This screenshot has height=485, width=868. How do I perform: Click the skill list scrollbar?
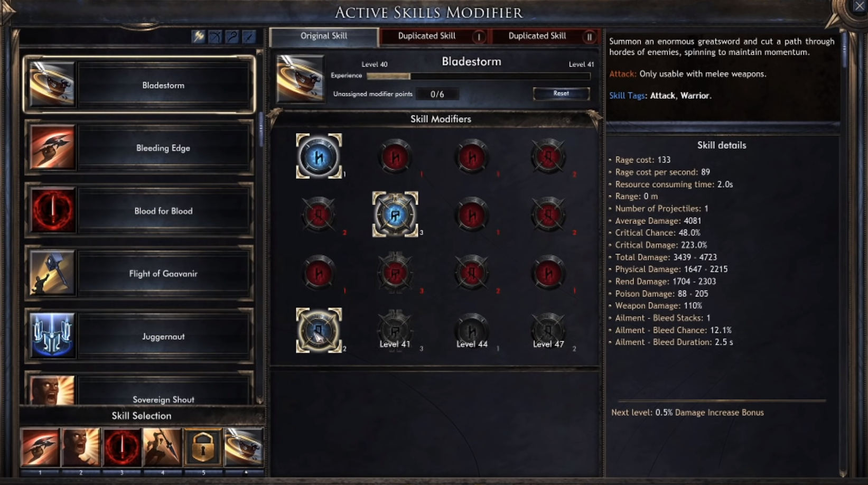pyautogui.click(x=260, y=227)
